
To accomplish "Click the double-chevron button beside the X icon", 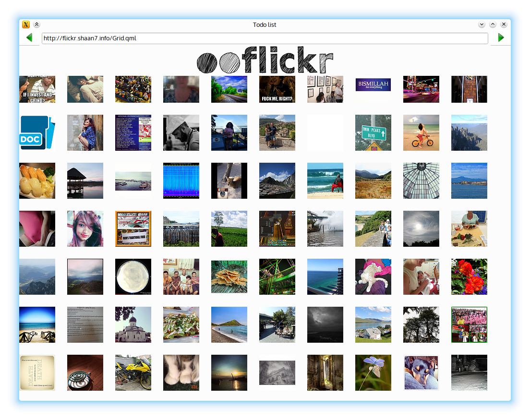I will pos(37,24).
